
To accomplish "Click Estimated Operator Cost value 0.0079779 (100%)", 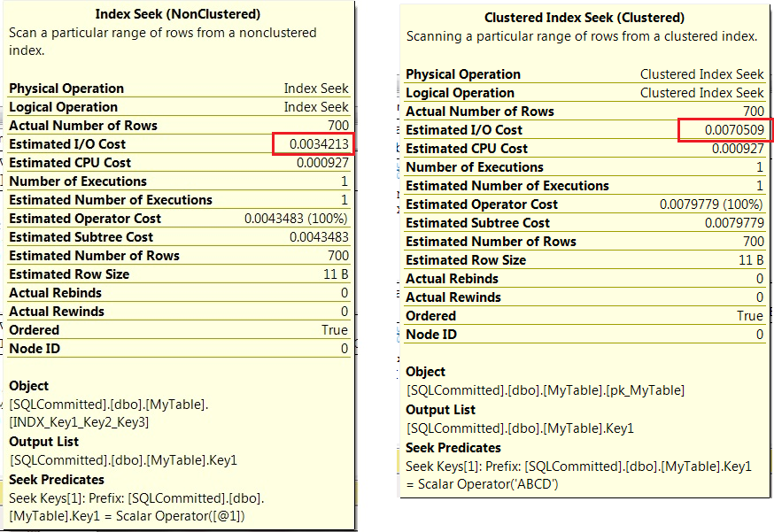I will 711,204.
